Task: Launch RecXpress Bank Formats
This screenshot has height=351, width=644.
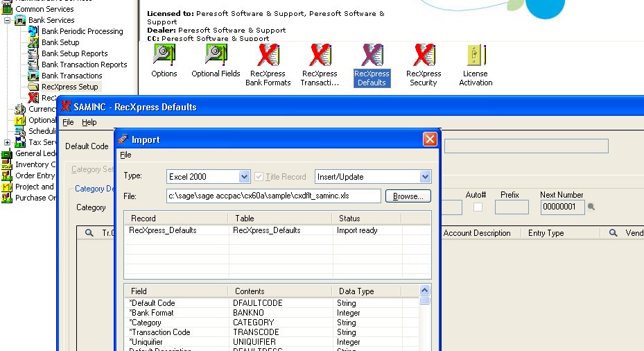Action: (x=268, y=55)
